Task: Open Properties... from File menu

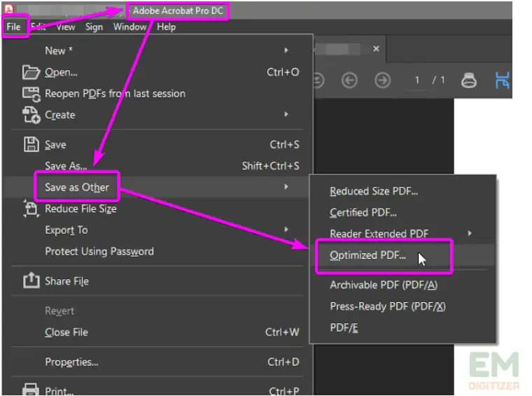Action: pos(71,362)
